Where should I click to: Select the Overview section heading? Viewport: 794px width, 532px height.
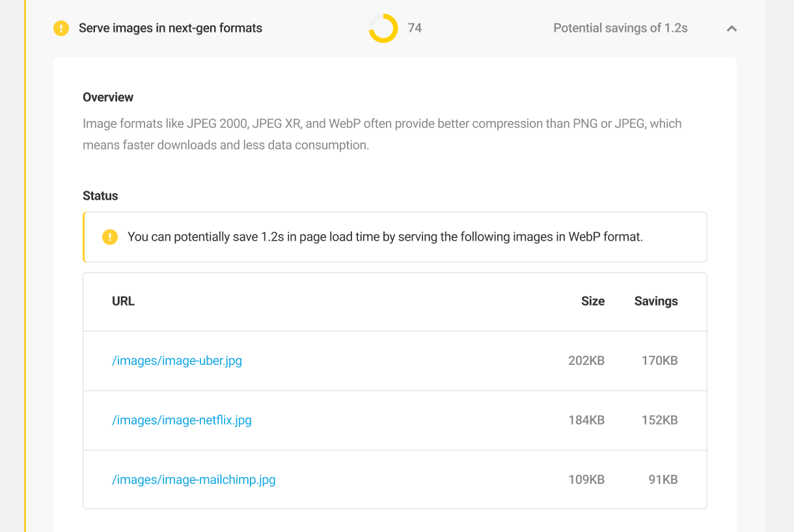point(108,97)
